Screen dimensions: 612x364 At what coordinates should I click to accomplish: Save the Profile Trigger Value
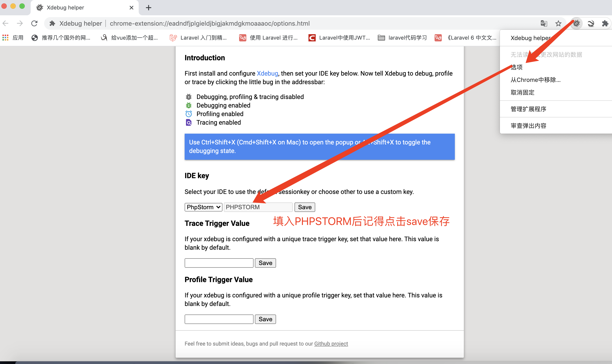click(x=265, y=319)
